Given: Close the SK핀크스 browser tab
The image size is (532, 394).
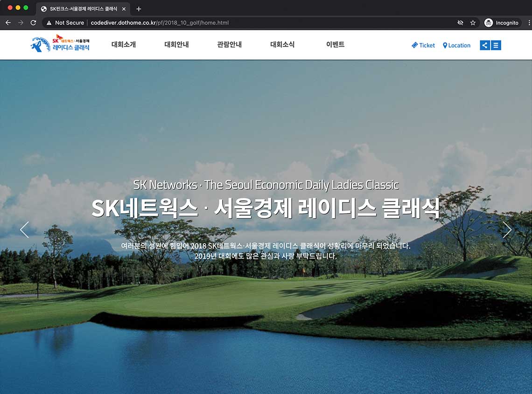Looking at the screenshot, I should 124,9.
